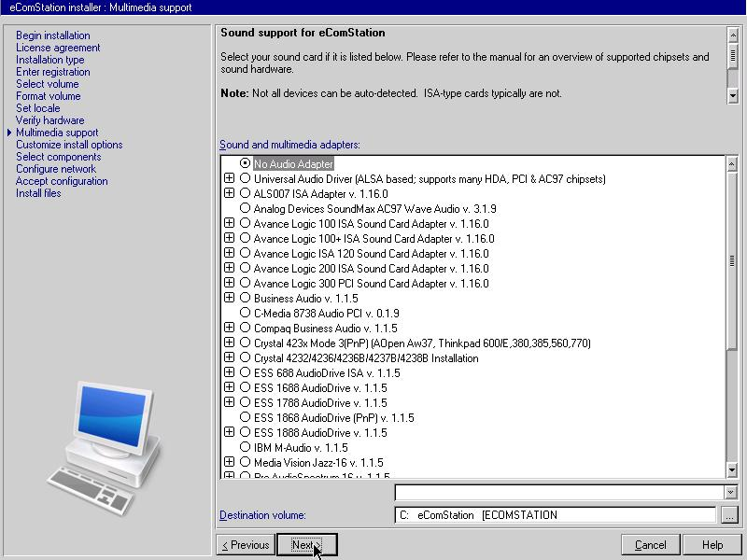Open License agreement step
This screenshot has height=560, width=747.
tap(58, 48)
